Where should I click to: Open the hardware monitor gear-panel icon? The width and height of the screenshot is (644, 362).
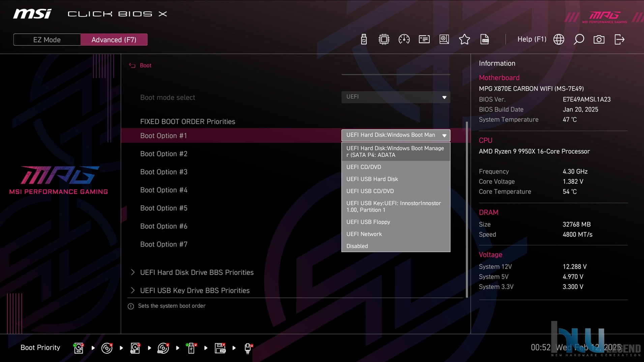coord(444,39)
